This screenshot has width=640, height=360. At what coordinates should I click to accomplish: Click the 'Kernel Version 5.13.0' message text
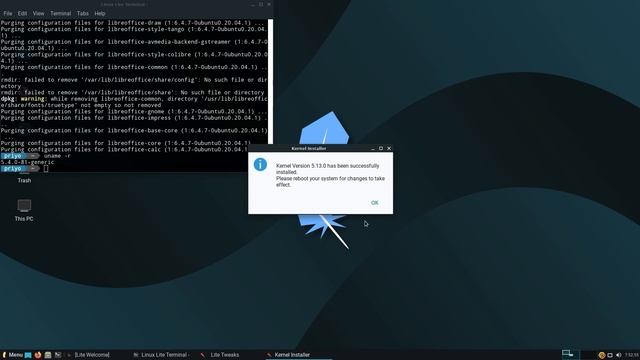[x=327, y=169]
